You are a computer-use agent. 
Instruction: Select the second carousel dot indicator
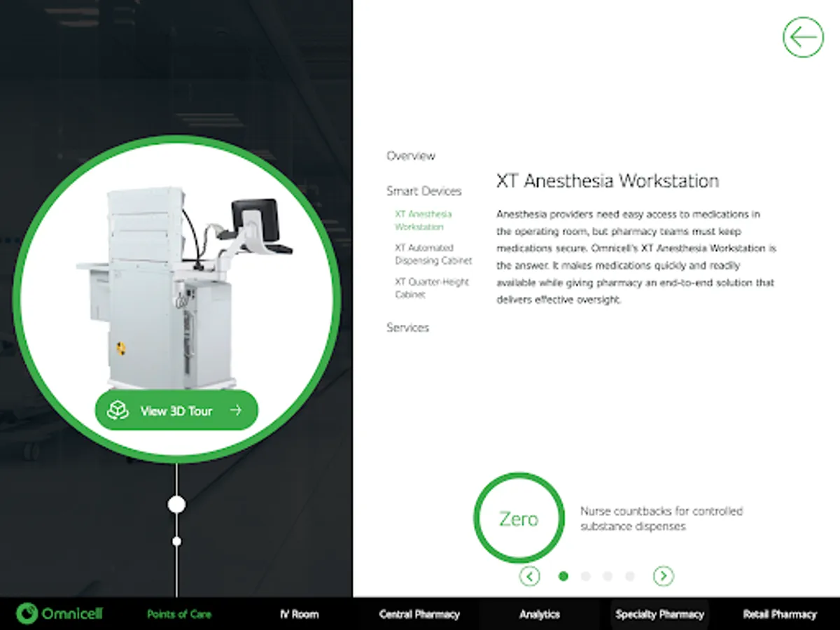(585, 575)
